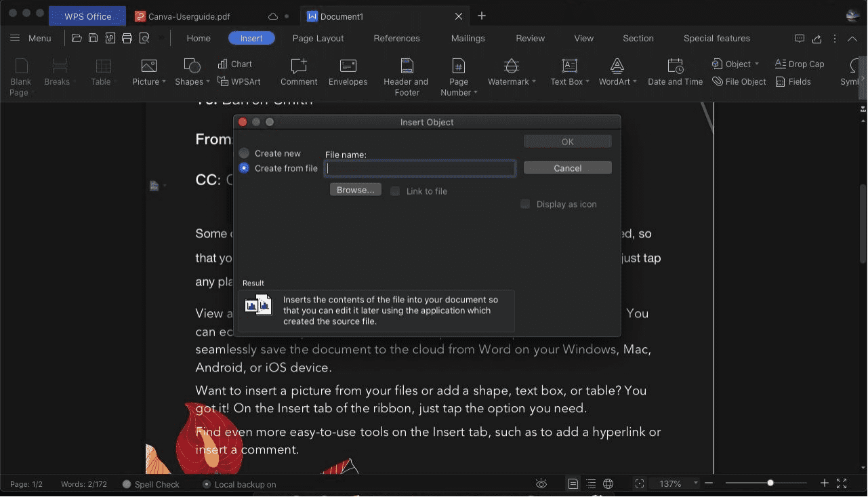868x497 pixels.
Task: Add a Comment
Action: (x=298, y=73)
